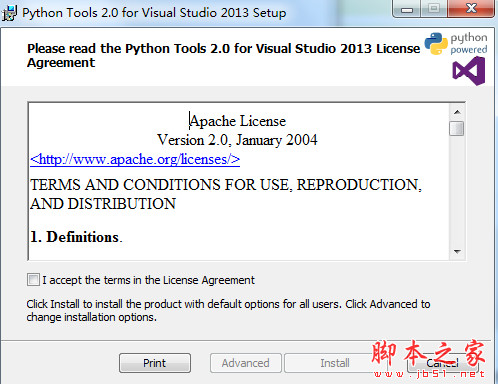Image resolution: width=498 pixels, height=385 pixels.
Task: Click the 'Please read the Python Tools' header
Action: point(223,55)
